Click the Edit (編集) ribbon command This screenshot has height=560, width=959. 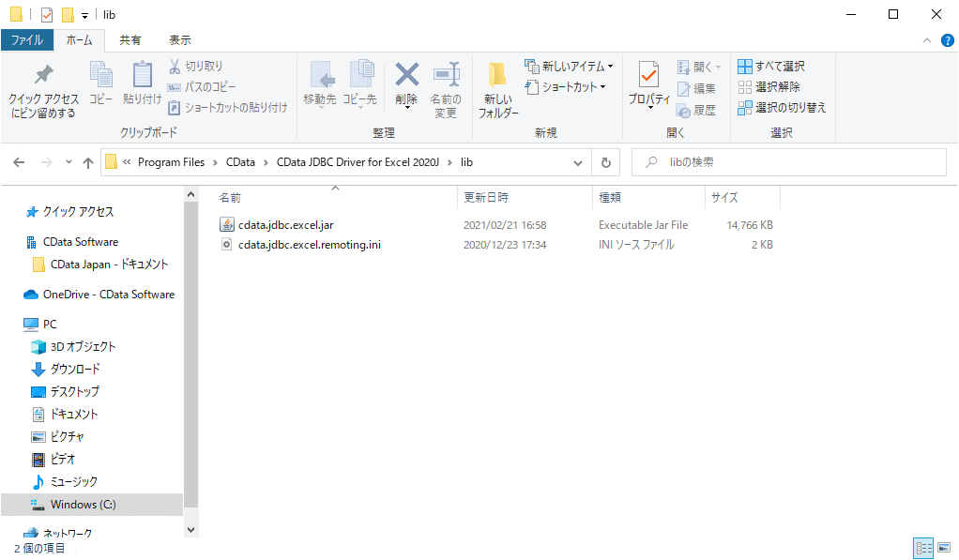[x=696, y=89]
